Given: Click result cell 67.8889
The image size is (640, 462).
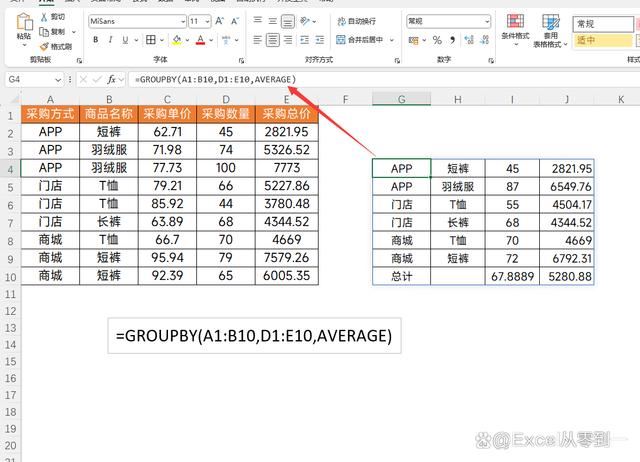Looking at the screenshot, I should (x=512, y=277).
